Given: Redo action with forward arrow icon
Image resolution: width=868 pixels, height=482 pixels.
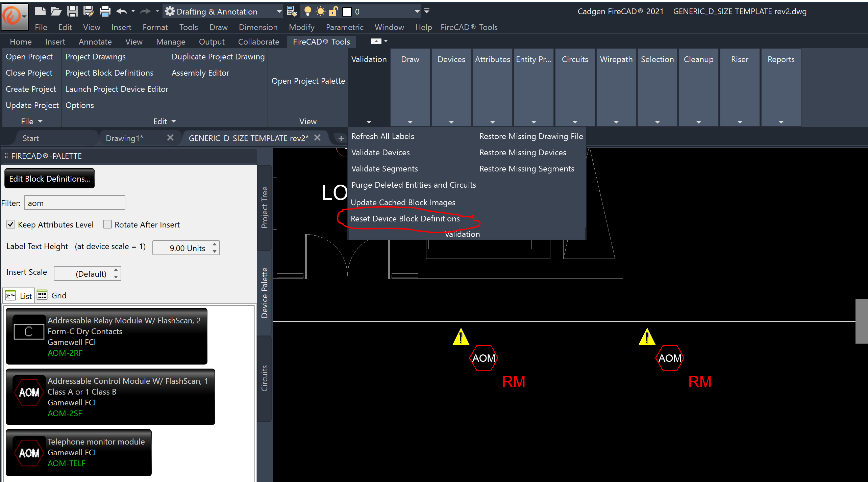Looking at the screenshot, I should pos(145,11).
